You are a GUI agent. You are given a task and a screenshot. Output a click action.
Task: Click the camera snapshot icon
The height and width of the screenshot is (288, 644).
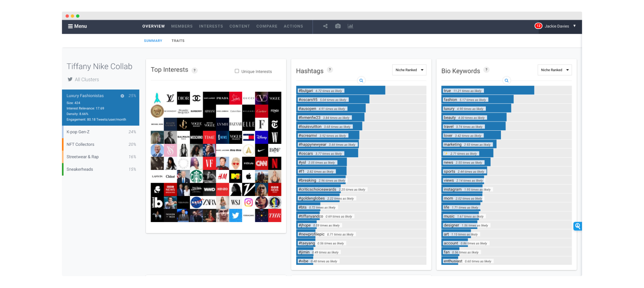[338, 26]
